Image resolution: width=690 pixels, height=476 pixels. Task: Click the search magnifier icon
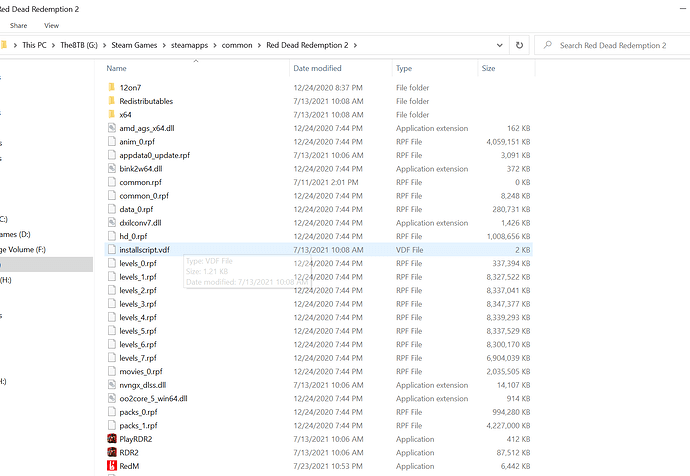(547, 45)
